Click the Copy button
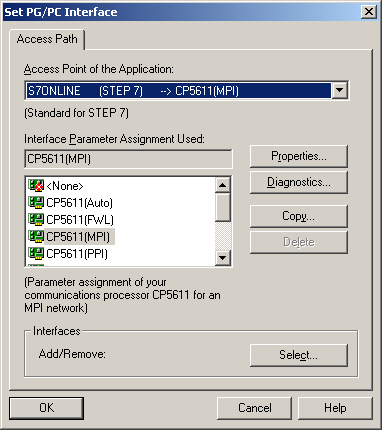 pos(299,216)
